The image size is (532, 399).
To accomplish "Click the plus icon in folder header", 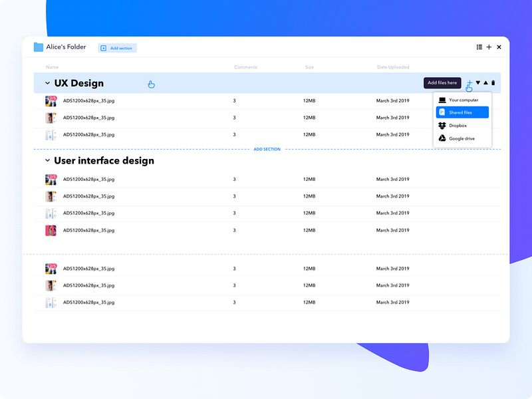I will pos(489,47).
